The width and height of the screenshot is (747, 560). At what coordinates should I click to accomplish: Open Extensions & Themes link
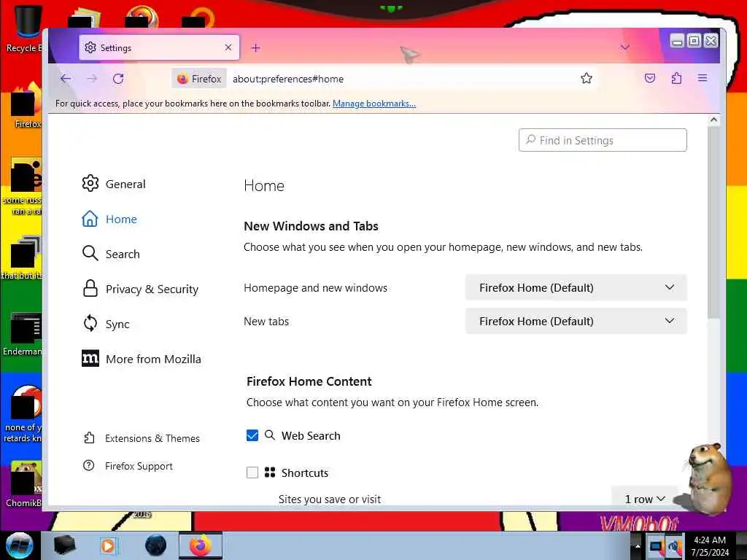point(142,438)
